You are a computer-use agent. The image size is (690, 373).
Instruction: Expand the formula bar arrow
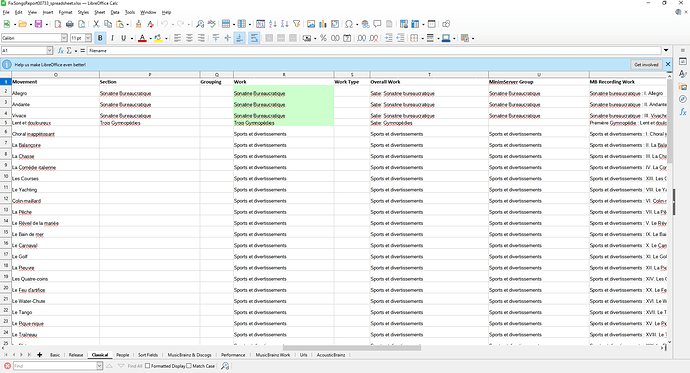coord(666,51)
